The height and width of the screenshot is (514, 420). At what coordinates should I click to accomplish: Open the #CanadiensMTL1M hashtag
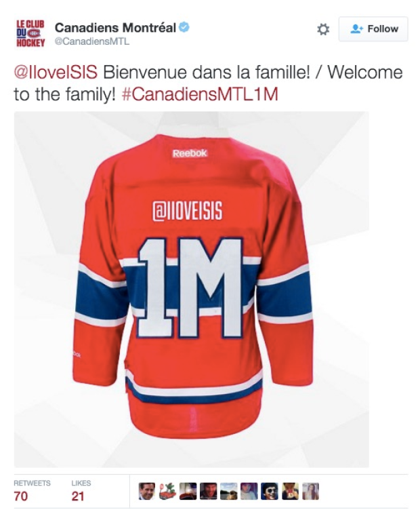click(x=200, y=94)
